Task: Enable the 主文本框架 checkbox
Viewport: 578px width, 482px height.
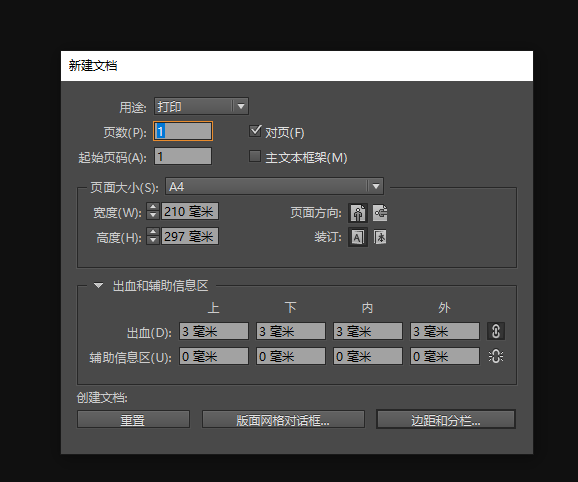Action: click(x=255, y=156)
